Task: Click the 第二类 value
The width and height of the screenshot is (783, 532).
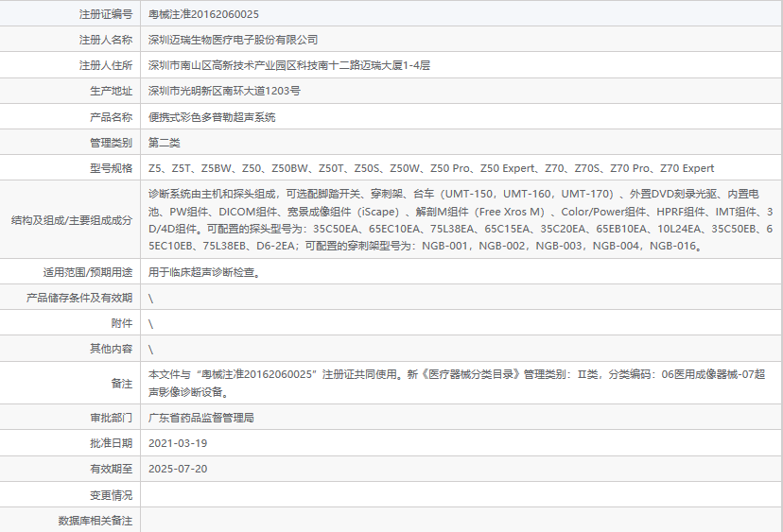Action: (x=165, y=143)
